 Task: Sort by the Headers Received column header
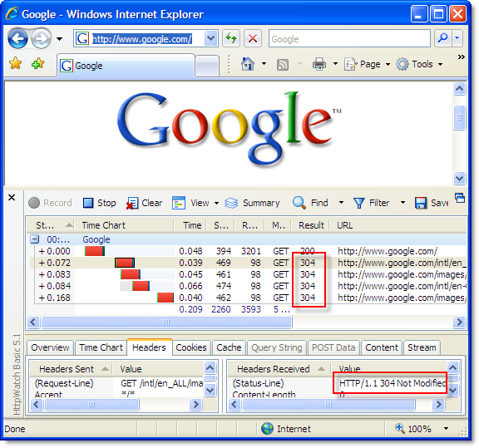(279, 369)
